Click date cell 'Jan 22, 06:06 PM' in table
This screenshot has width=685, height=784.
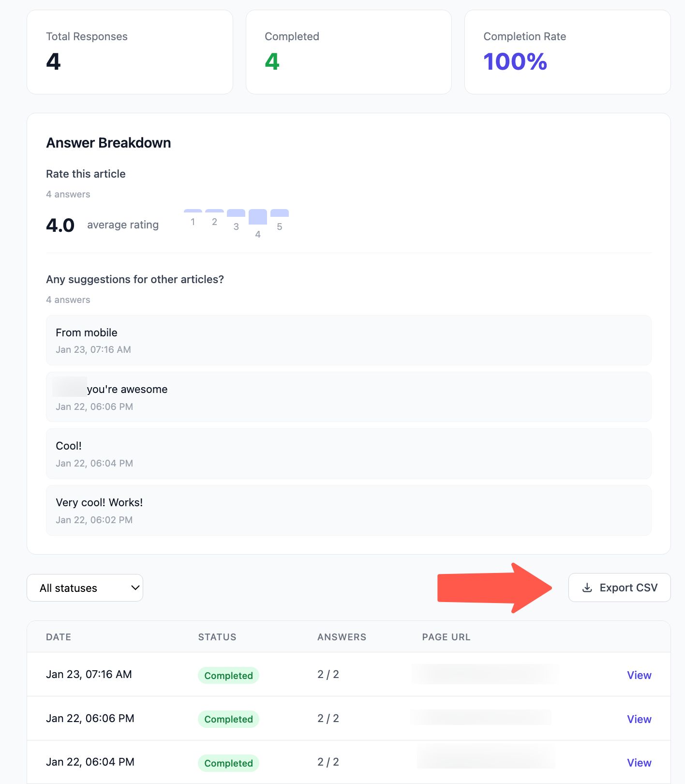point(90,718)
